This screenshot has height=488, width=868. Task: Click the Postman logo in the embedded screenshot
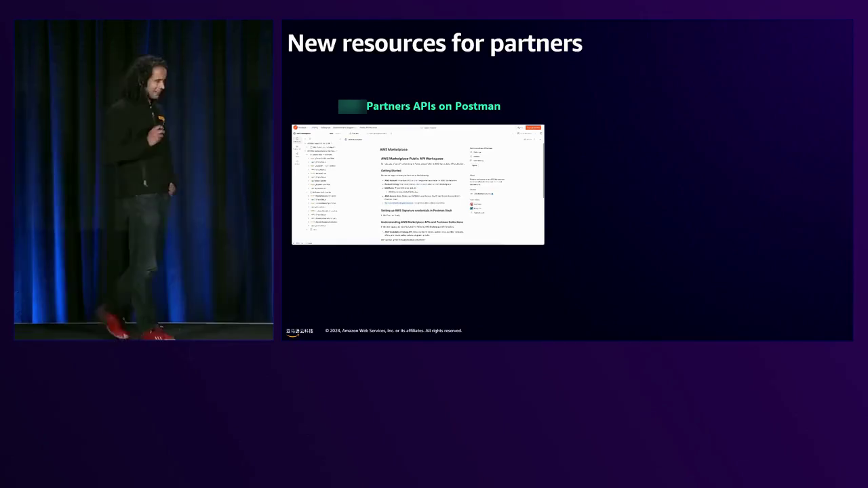[x=295, y=127]
